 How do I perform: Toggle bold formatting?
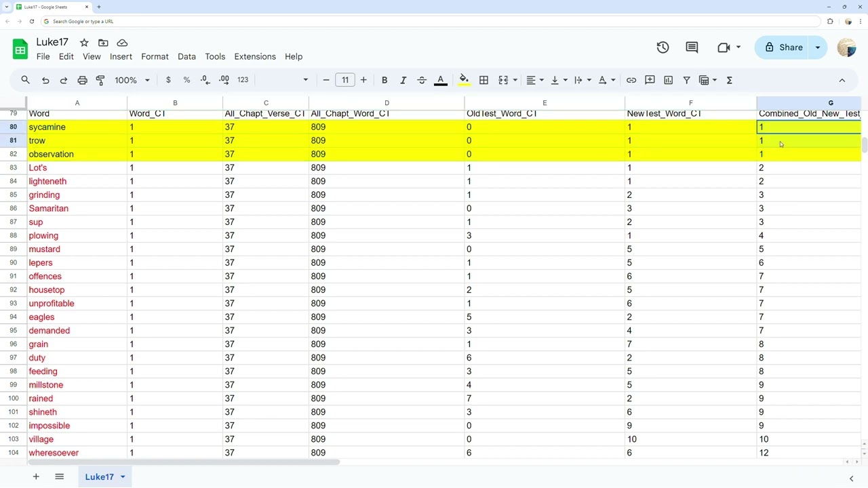tap(384, 80)
